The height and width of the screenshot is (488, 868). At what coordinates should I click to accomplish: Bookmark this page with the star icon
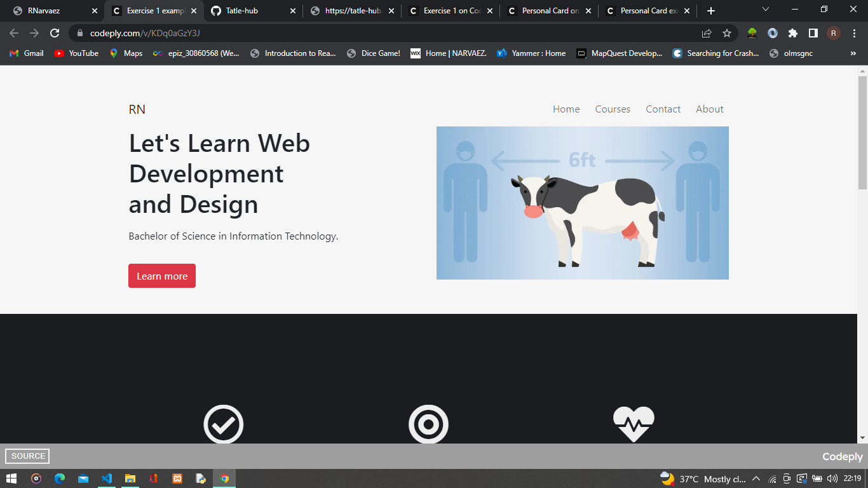(727, 33)
